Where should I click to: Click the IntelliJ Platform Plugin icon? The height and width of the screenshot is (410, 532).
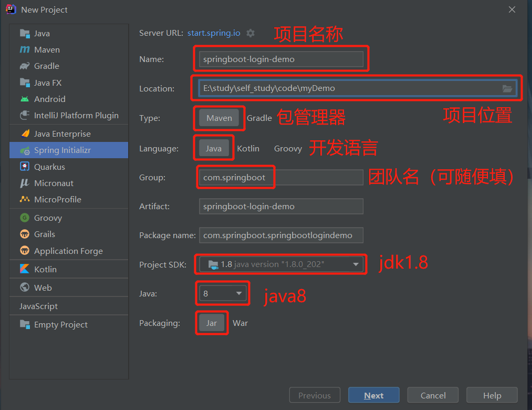click(25, 115)
